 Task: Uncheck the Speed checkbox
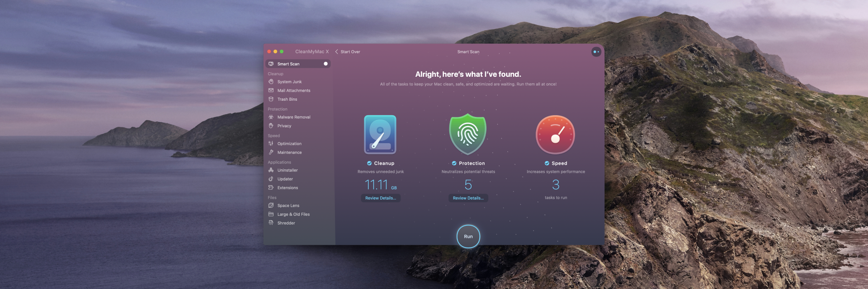[547, 163]
